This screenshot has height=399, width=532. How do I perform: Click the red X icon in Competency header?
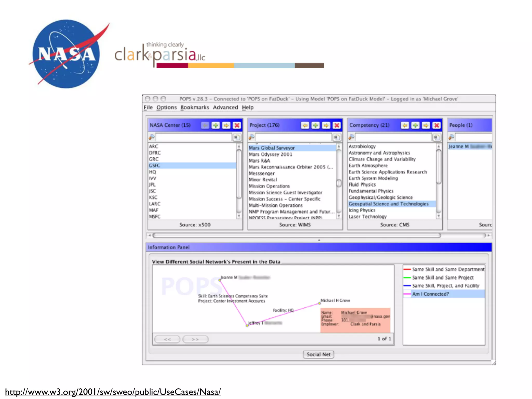pos(436,125)
